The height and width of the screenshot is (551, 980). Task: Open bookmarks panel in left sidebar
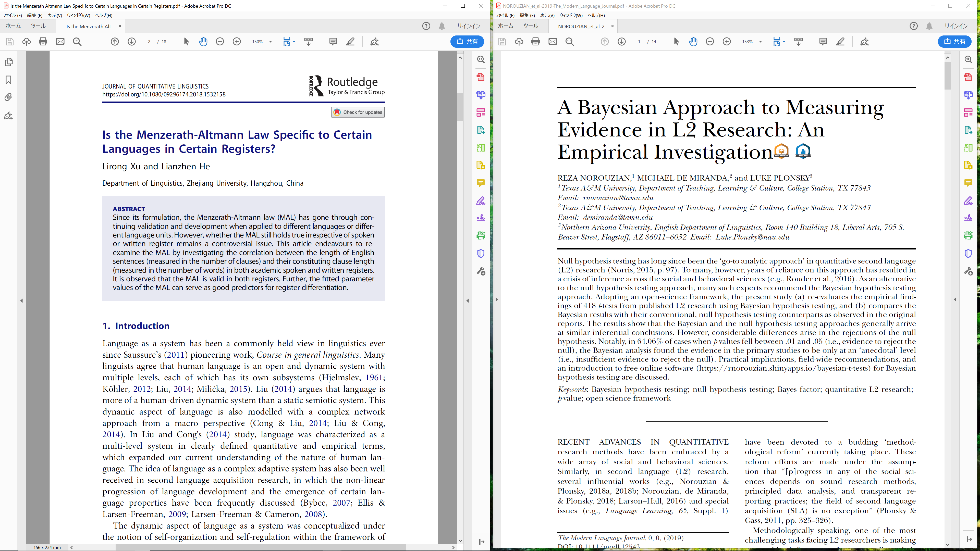8,80
